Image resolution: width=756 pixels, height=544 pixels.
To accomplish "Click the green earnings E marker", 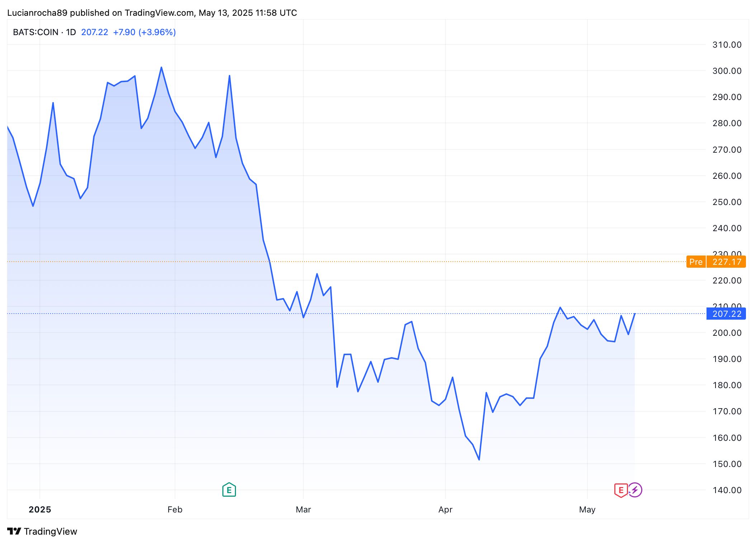I will [229, 490].
